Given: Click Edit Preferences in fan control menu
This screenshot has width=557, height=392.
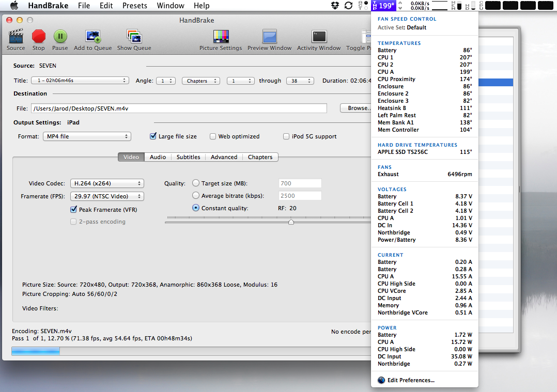Looking at the screenshot, I should click(411, 380).
